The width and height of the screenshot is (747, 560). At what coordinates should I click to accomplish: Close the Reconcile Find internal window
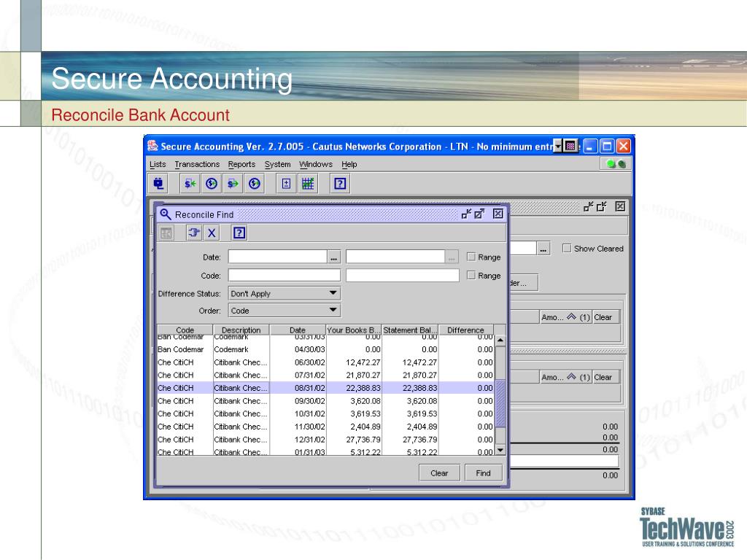(x=498, y=214)
